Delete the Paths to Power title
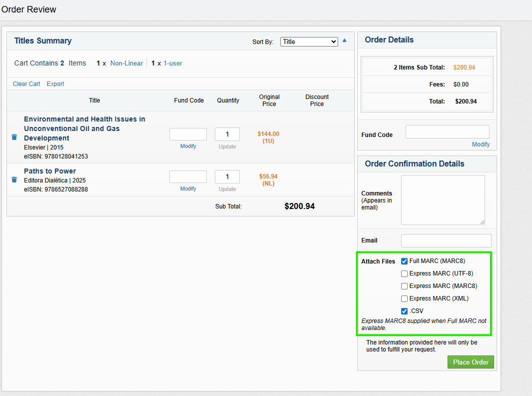Image resolution: width=532 pixels, height=396 pixels. click(x=14, y=179)
